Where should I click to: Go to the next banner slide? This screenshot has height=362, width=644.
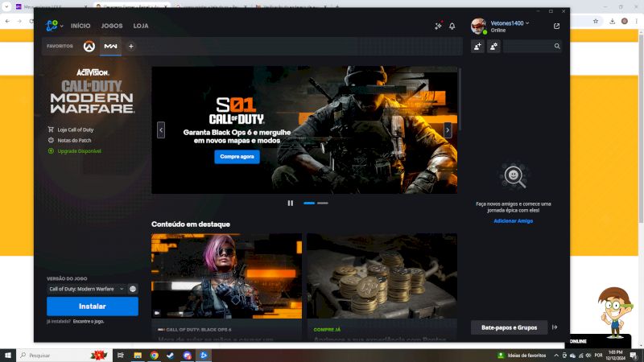pyautogui.click(x=448, y=130)
